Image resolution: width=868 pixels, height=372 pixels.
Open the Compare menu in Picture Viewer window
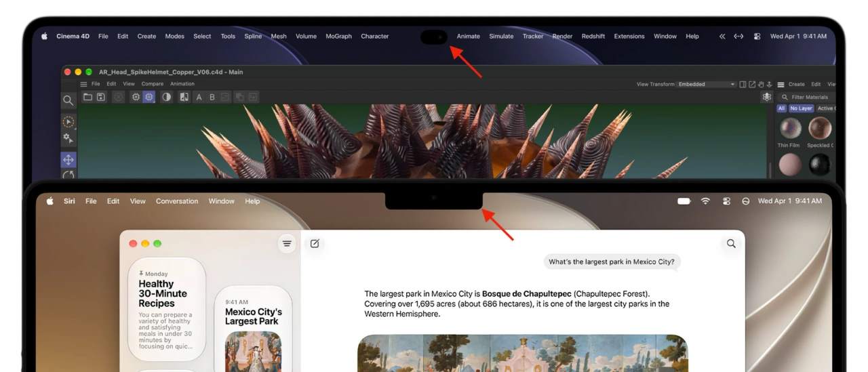(x=153, y=84)
